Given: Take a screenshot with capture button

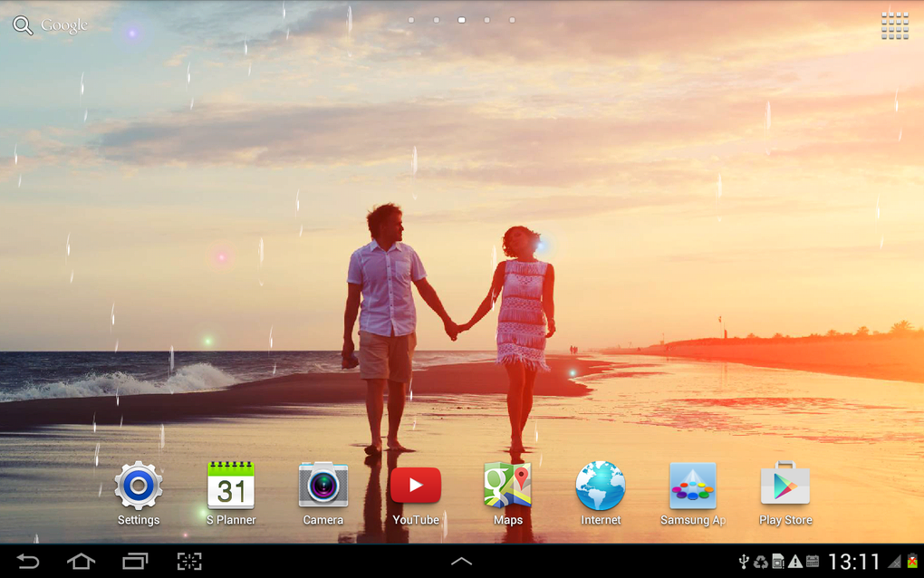Looking at the screenshot, I should 189,562.
